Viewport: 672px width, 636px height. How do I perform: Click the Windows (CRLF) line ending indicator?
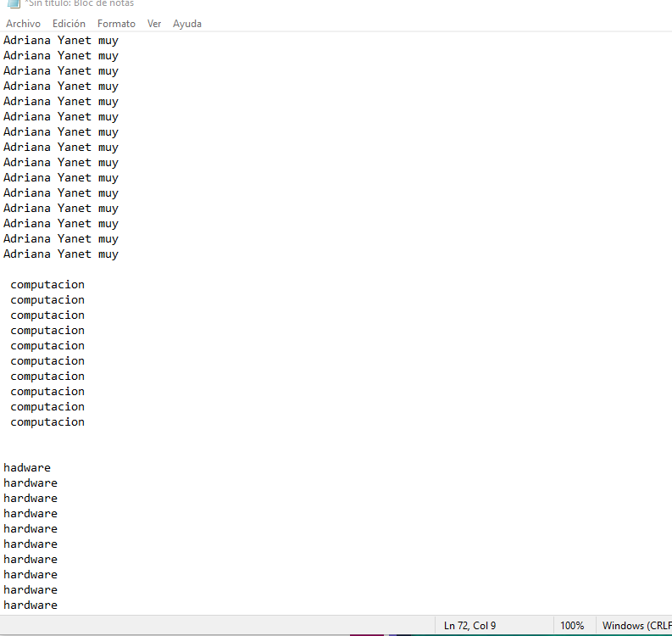pos(637,626)
